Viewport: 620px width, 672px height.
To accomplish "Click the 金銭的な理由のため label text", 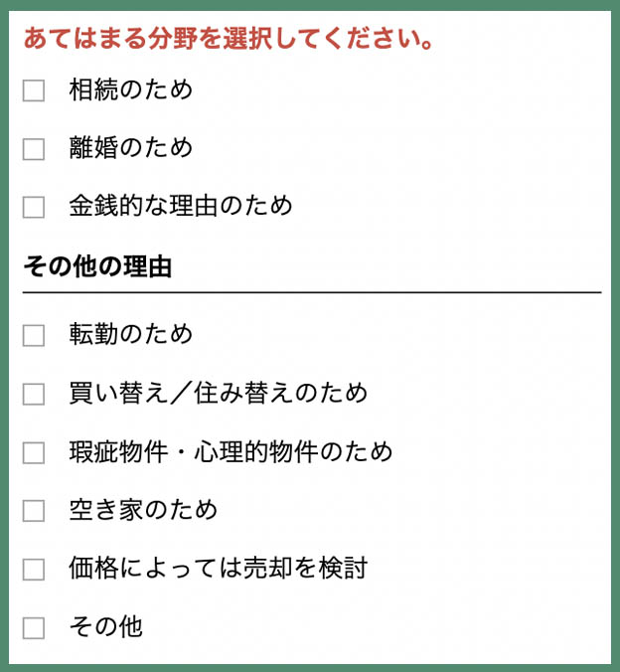I will pos(181,206).
